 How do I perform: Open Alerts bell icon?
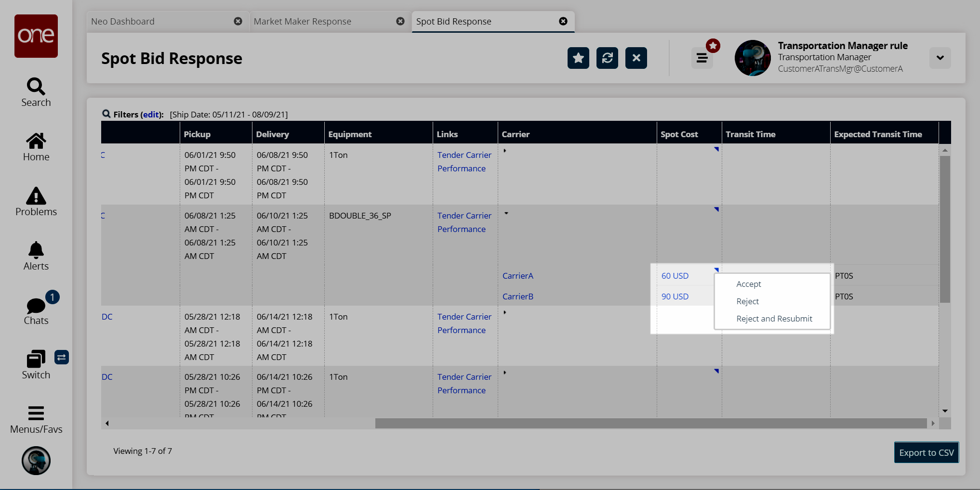coord(36,250)
